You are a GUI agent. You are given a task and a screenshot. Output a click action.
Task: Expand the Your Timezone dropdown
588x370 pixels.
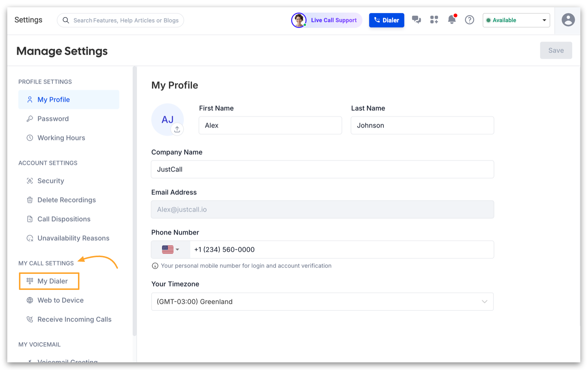(x=322, y=302)
